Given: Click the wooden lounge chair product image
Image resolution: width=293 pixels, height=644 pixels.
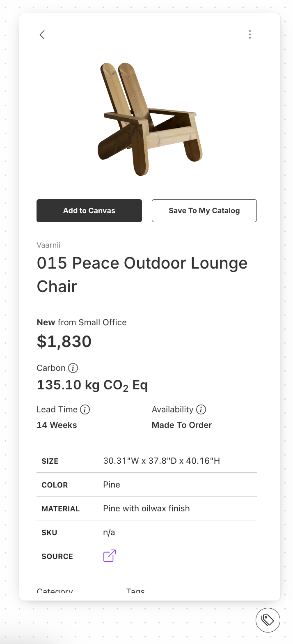Looking at the screenshot, I should [x=149, y=119].
